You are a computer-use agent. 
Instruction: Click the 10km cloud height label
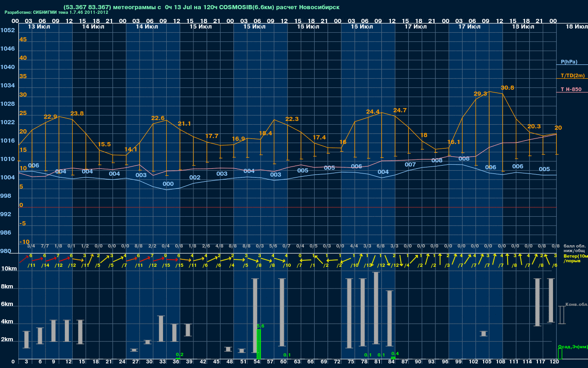pos(8,269)
